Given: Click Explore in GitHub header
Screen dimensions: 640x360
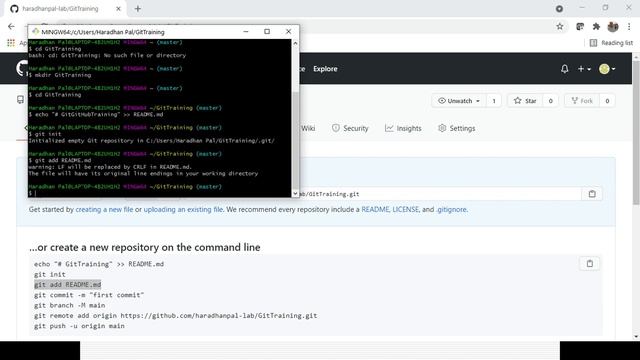Looking at the screenshot, I should click(325, 69).
